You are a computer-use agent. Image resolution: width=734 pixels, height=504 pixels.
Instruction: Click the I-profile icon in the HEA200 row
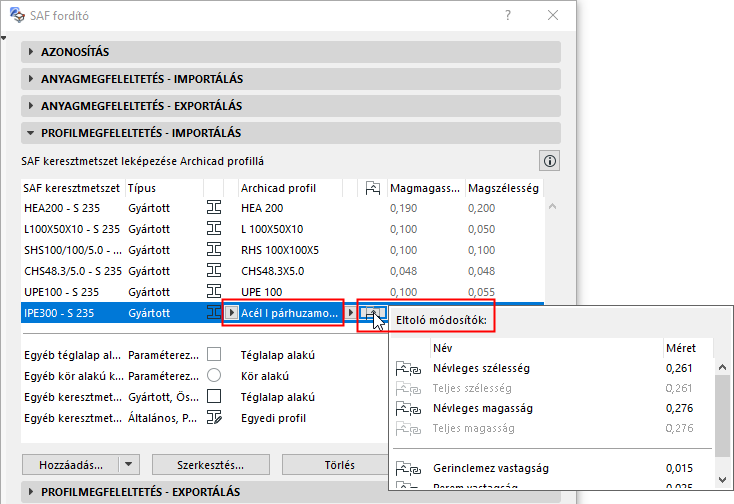[214, 207]
